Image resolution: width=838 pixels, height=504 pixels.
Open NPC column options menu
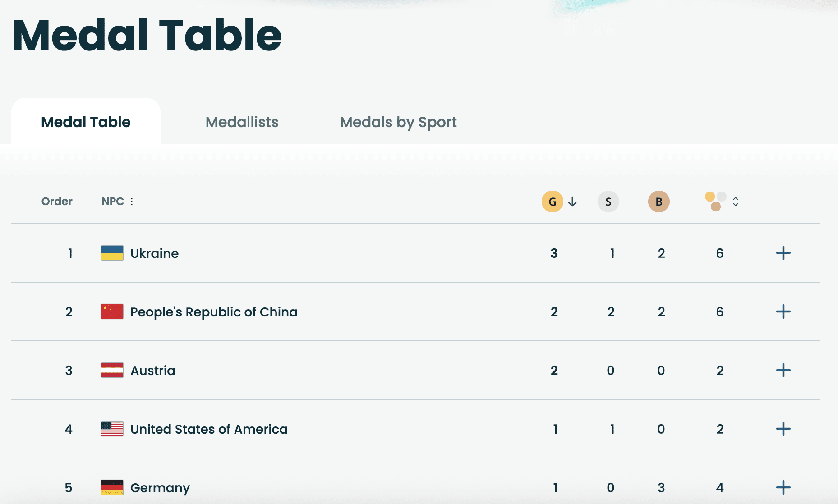[x=132, y=202]
